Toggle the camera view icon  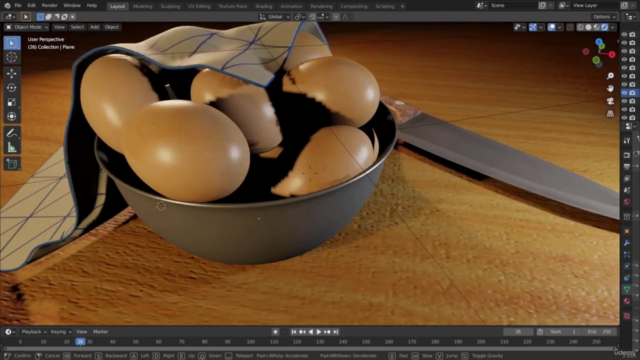(610, 101)
